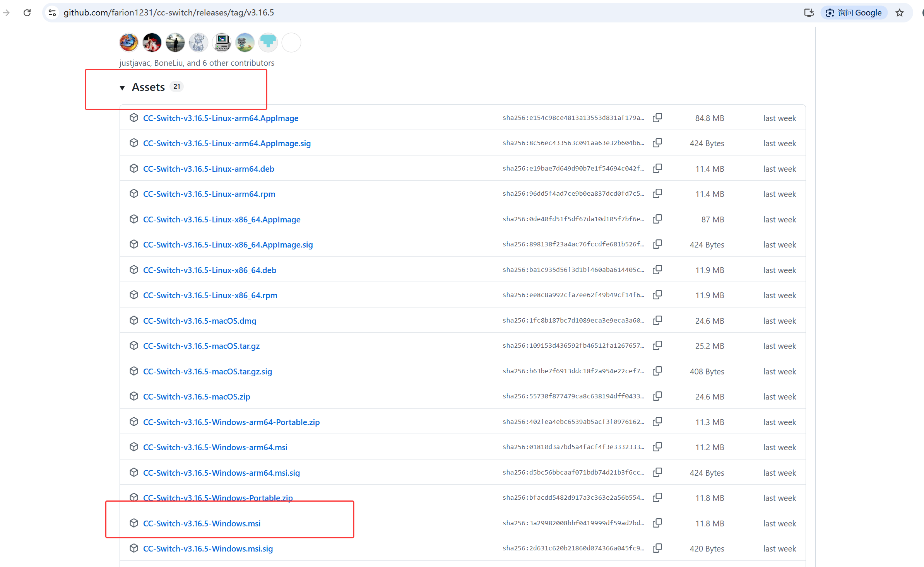The width and height of the screenshot is (924, 567).
Task: Download CC-Switch Linux-arm64.AppImage.sig
Action: (227, 143)
